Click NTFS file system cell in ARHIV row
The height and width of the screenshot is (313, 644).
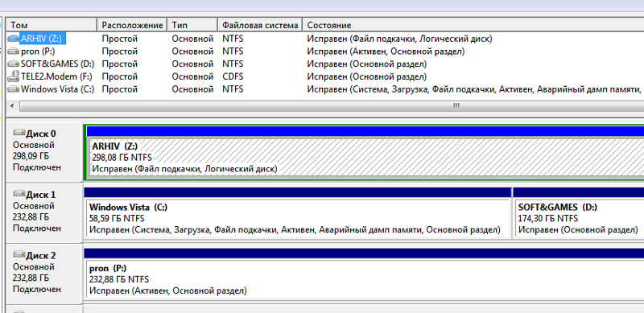pyautogui.click(x=233, y=39)
